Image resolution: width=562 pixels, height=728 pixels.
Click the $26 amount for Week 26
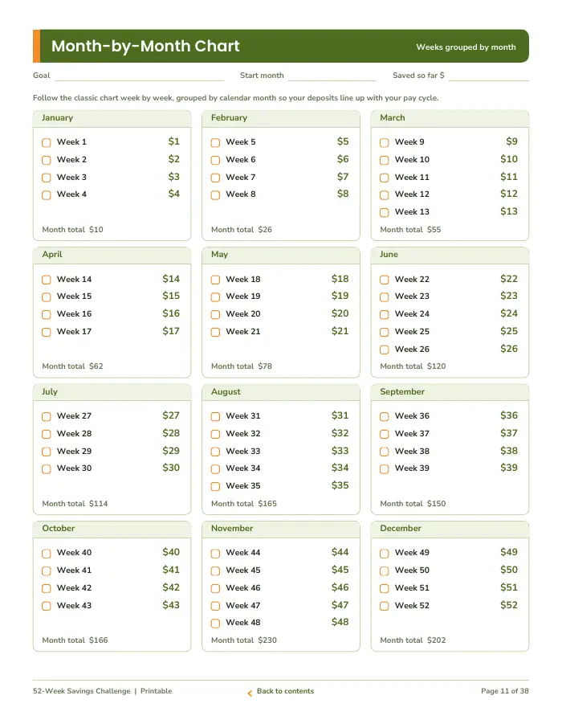click(509, 349)
